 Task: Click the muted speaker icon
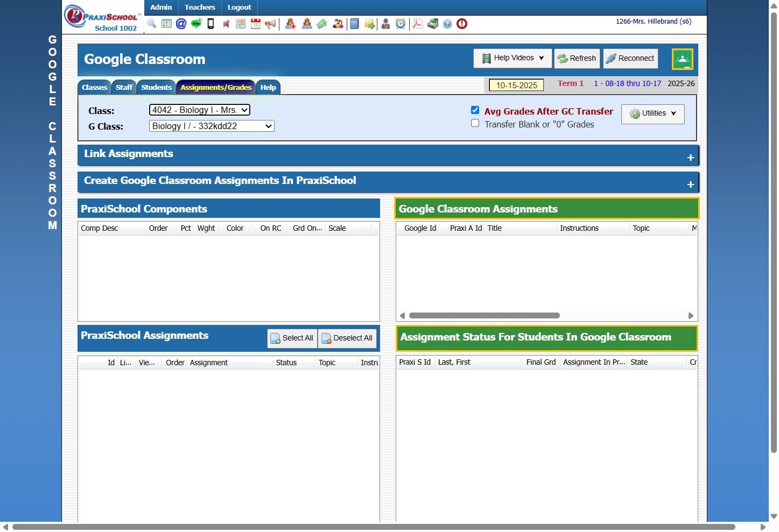[226, 24]
